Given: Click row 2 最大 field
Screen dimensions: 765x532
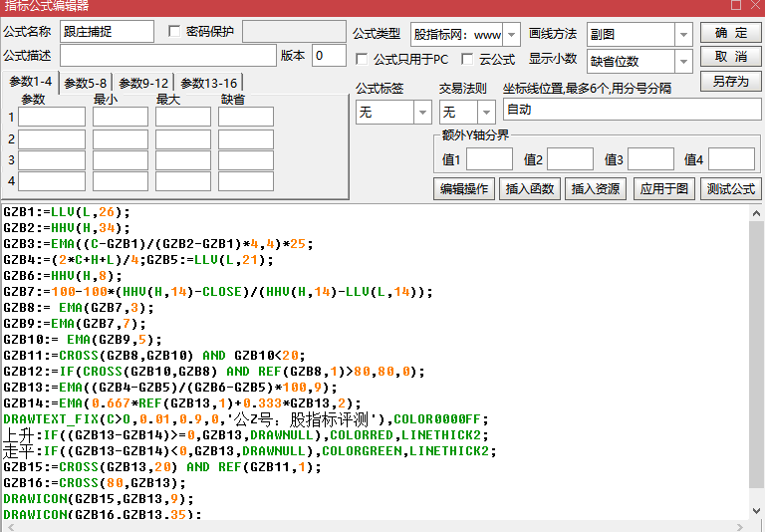Looking at the screenshot, I should (x=183, y=139).
